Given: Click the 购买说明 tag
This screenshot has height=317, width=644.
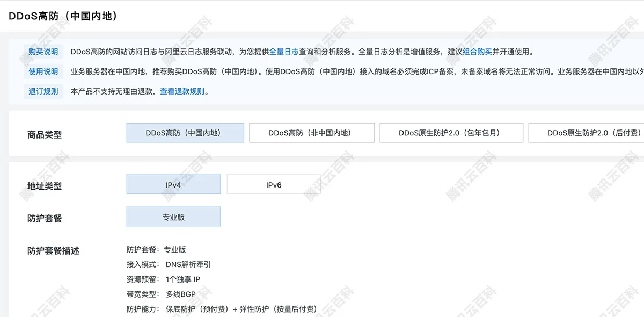Looking at the screenshot, I should [x=43, y=52].
